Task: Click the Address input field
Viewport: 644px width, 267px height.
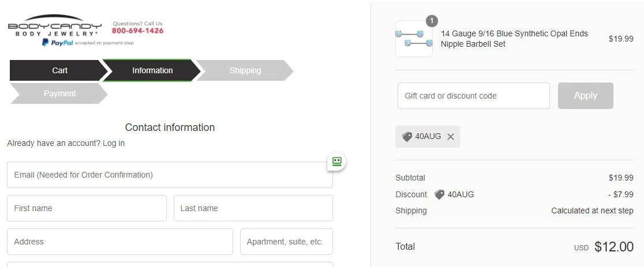Action: [x=120, y=242]
